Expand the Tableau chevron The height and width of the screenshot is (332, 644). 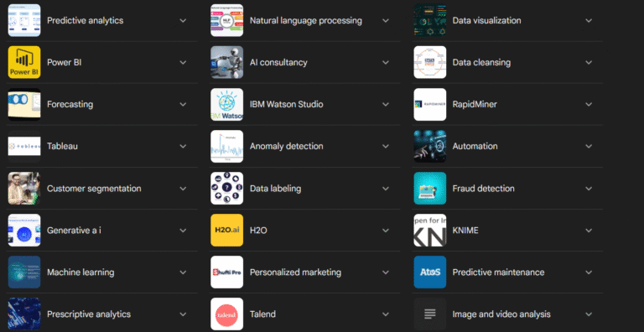click(183, 146)
